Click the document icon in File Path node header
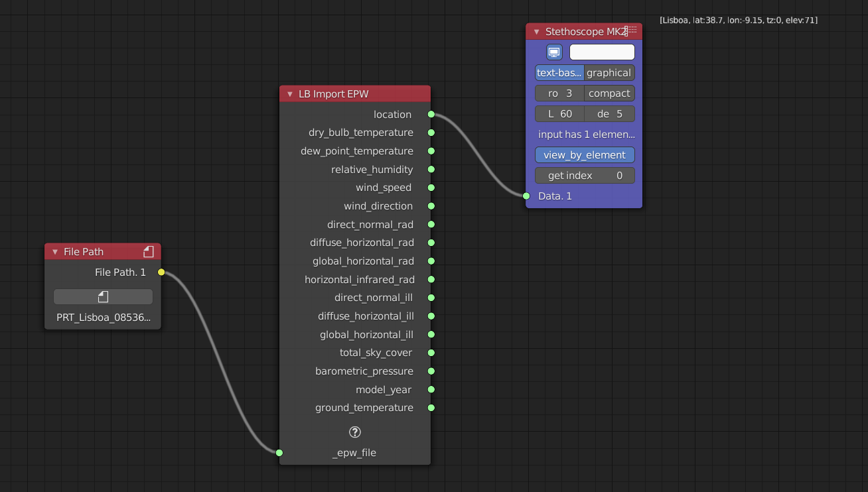The height and width of the screenshot is (492, 868). [x=149, y=251]
